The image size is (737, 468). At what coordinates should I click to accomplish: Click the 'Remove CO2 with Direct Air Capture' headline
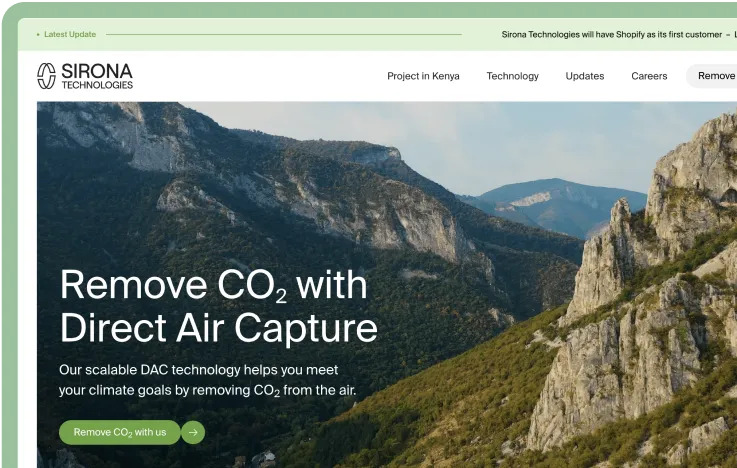click(x=219, y=306)
